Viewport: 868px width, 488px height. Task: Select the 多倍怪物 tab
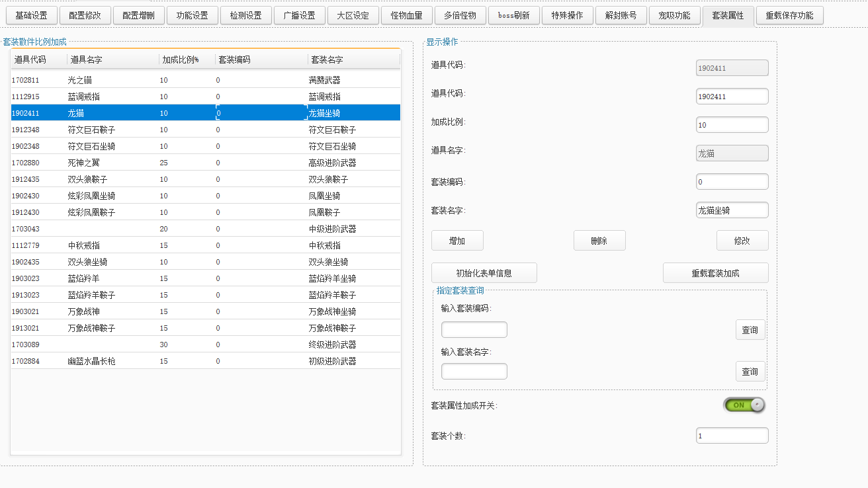tap(460, 15)
